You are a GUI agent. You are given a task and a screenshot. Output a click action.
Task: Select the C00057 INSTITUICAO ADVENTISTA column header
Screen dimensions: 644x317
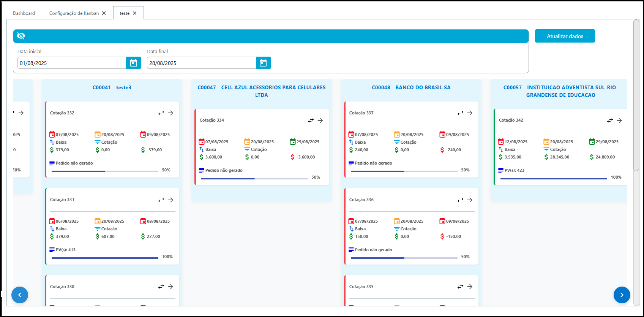click(561, 91)
